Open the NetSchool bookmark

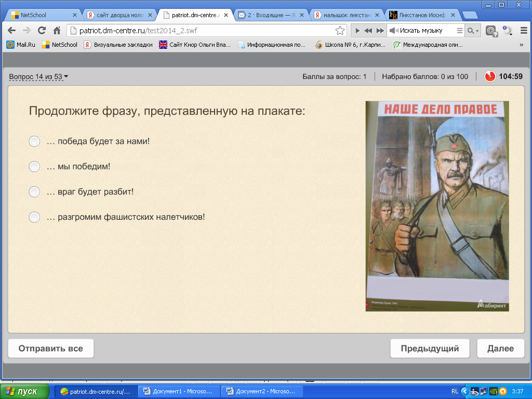point(60,45)
